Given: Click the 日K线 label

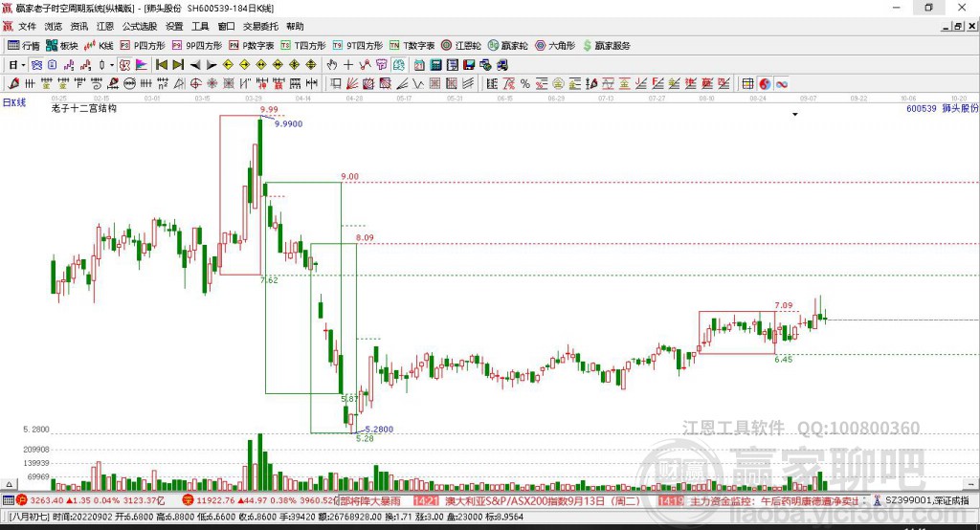Looking at the screenshot, I should pyautogui.click(x=14, y=102).
